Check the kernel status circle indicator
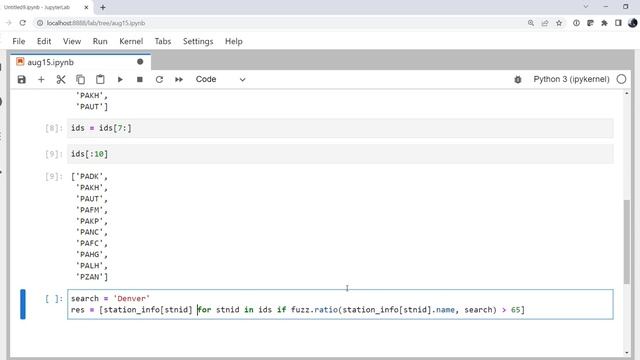This screenshot has width=640, height=360. 621,79
